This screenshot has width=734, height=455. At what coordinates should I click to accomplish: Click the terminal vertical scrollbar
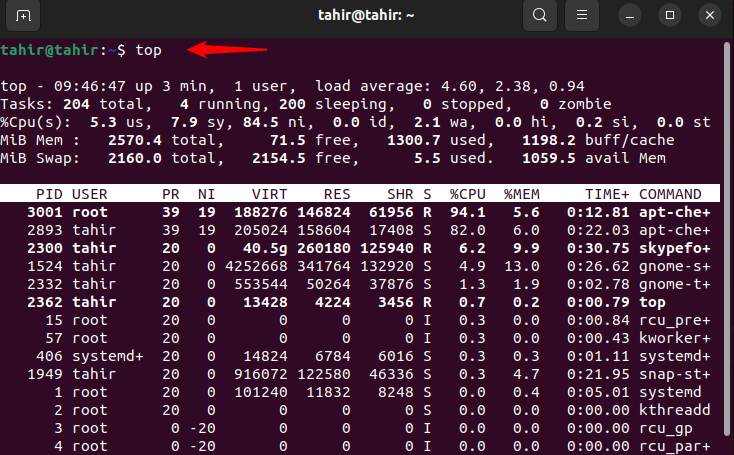click(x=727, y=239)
